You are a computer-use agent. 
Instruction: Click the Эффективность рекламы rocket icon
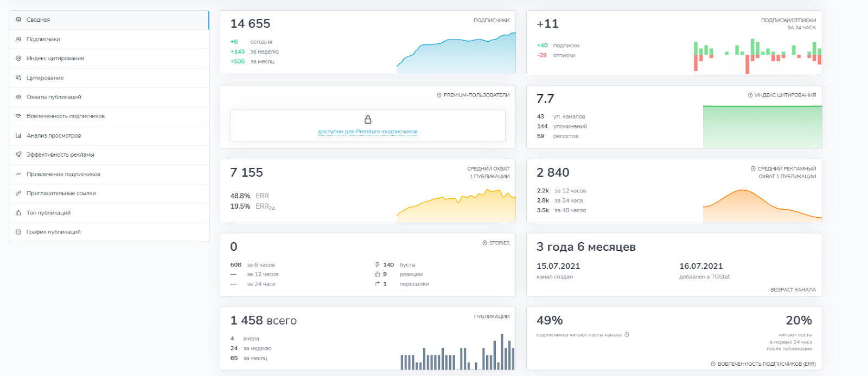18,154
